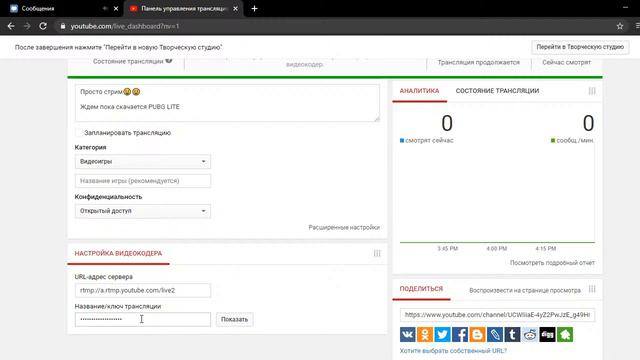Bookmark this page with star icon
The image size is (640, 360).
point(620,26)
